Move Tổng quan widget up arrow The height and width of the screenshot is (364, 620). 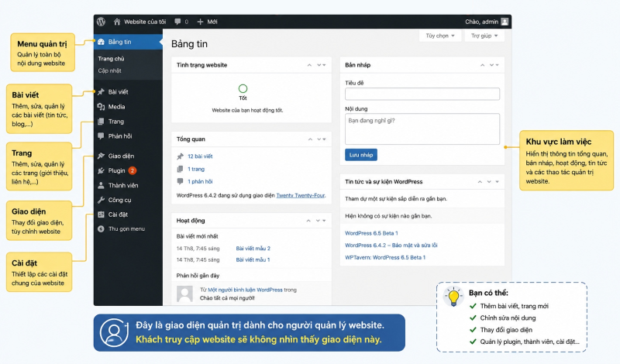pos(311,139)
